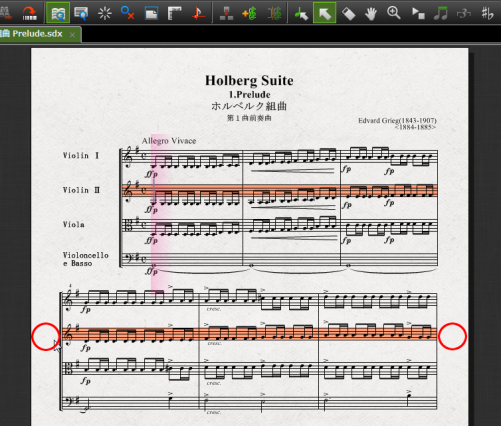Click the Holberg Suite title text
Image resolution: width=501 pixels, height=426 pixels.
tap(249, 81)
